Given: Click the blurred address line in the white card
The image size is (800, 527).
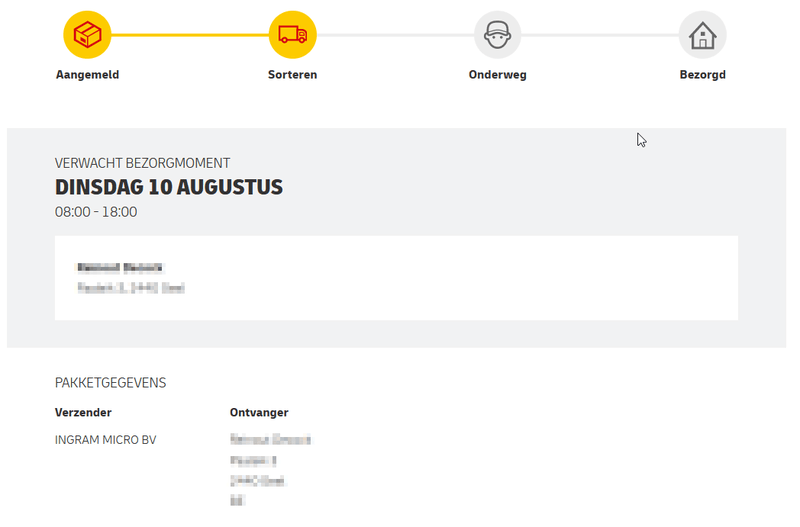Looking at the screenshot, I should (131, 288).
